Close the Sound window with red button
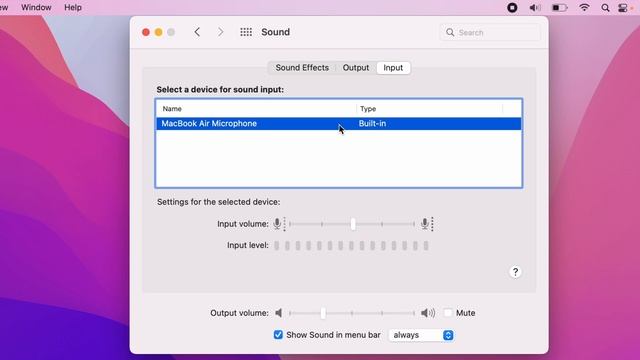The width and height of the screenshot is (640, 360). pyautogui.click(x=146, y=32)
